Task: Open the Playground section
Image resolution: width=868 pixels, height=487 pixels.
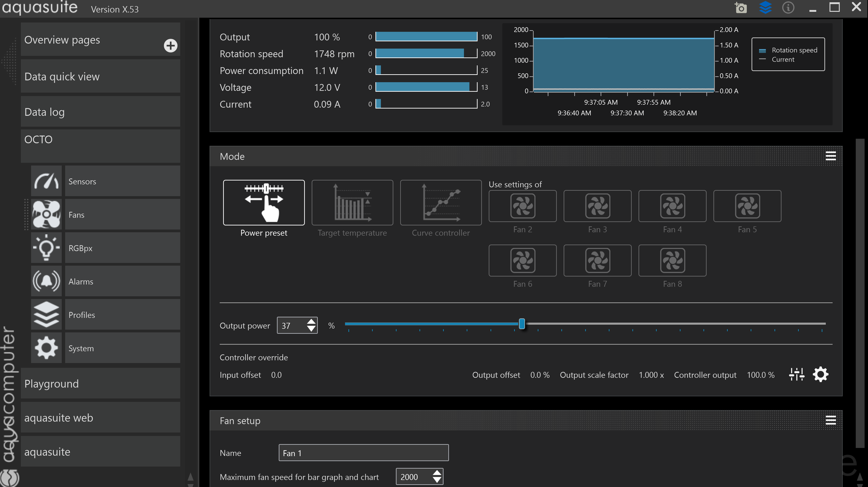Action: click(100, 383)
